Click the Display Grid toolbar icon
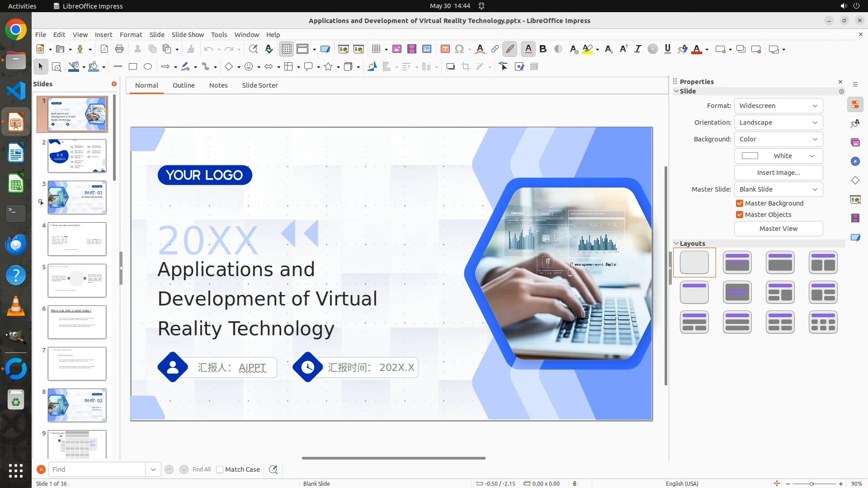868x488 pixels. [x=287, y=49]
